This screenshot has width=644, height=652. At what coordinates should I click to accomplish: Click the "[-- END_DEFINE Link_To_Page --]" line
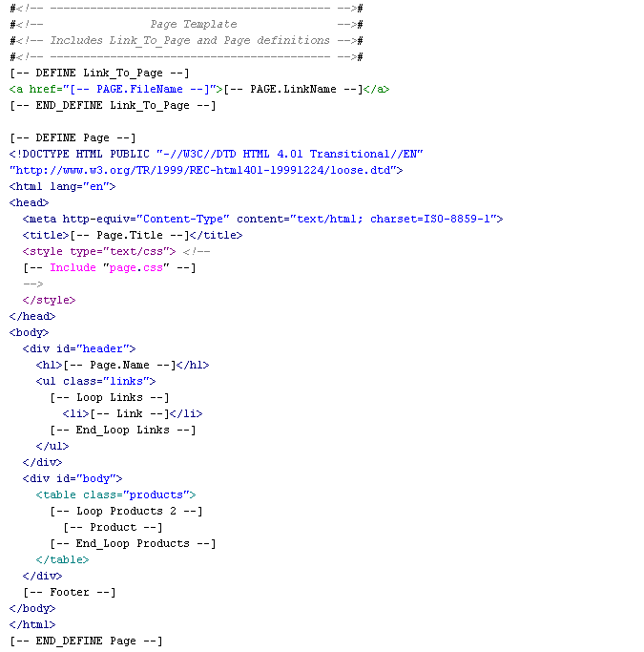click(113, 105)
